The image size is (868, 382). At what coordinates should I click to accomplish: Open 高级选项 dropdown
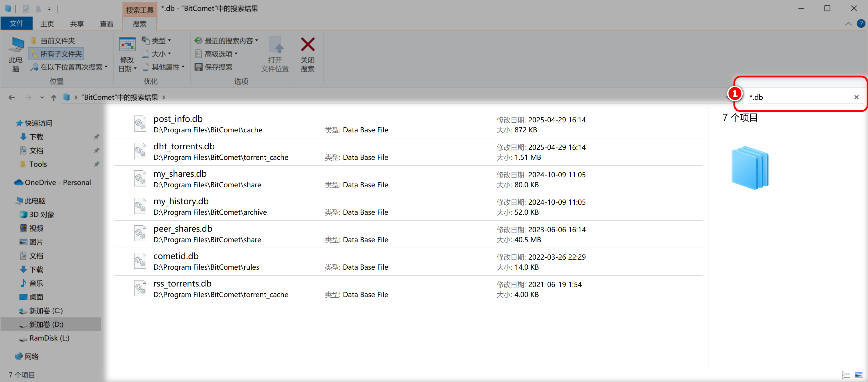(x=216, y=54)
